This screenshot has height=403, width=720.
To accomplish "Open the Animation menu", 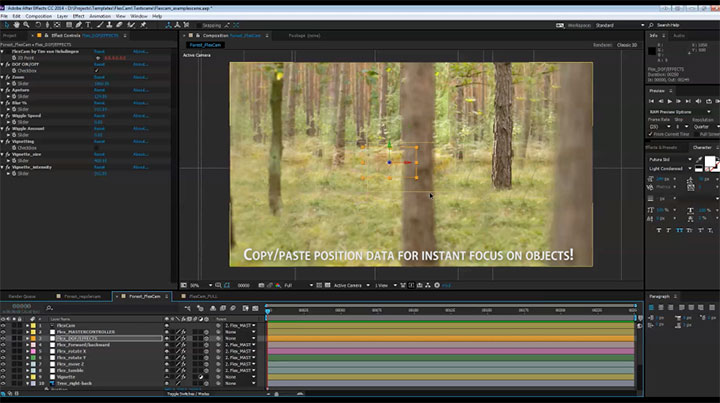I will coord(100,16).
